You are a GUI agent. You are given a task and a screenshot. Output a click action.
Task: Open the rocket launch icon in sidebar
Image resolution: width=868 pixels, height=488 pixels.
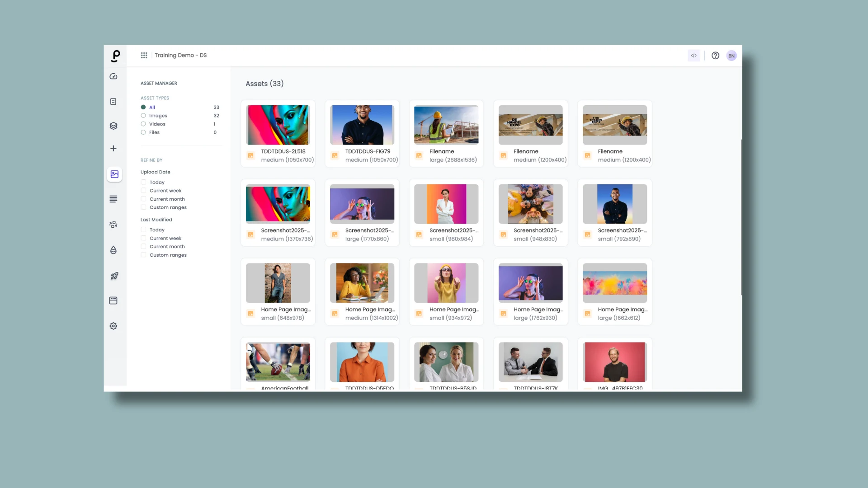(x=114, y=276)
